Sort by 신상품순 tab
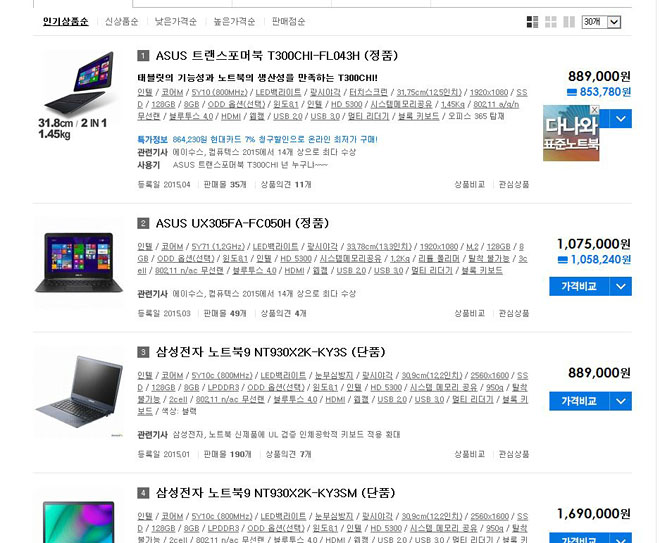 pos(122,21)
